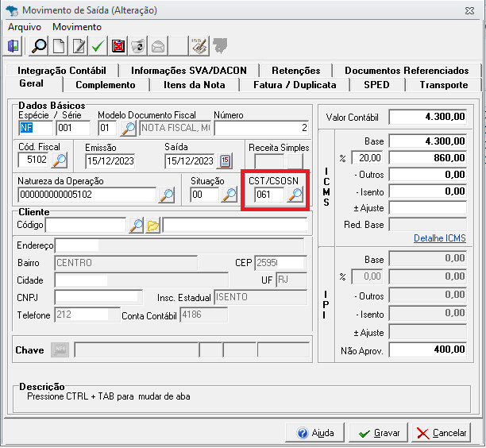Click the ICMS ± Ajuste field
Screen dimensions: 486x448
(x=428, y=208)
